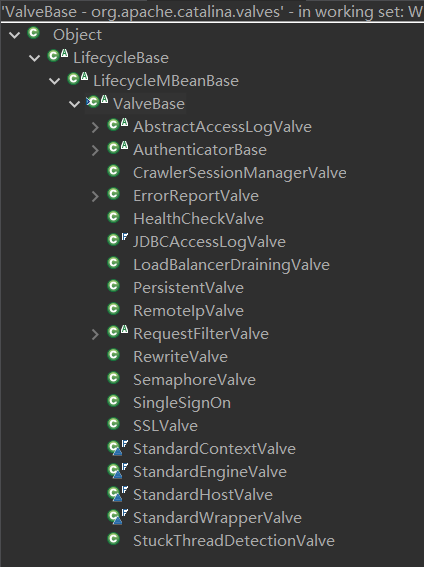This screenshot has height=567, width=424.
Task: Expand the AbstractAccessLogValve node
Action: point(95,127)
